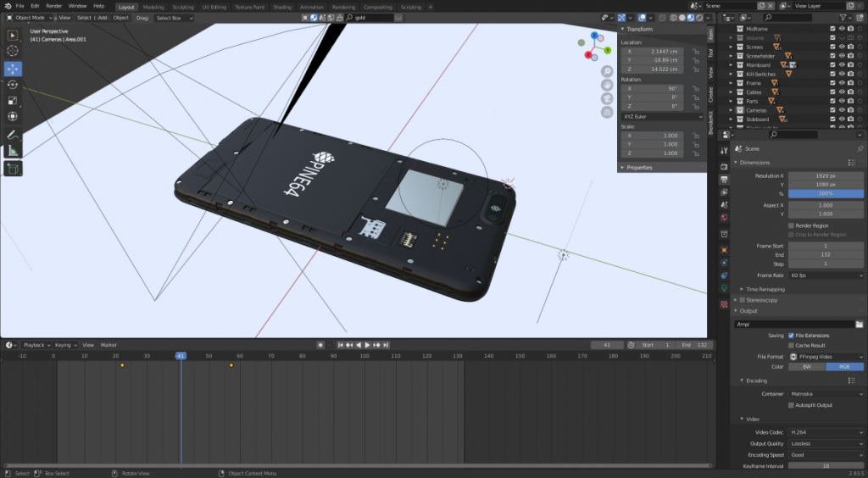The width and height of the screenshot is (868, 478).
Task: Activate the Rotate tool
Action: (13, 85)
